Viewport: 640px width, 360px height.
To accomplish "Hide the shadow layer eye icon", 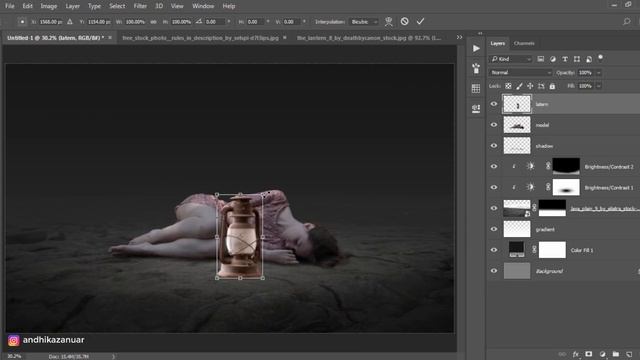I will click(494, 146).
